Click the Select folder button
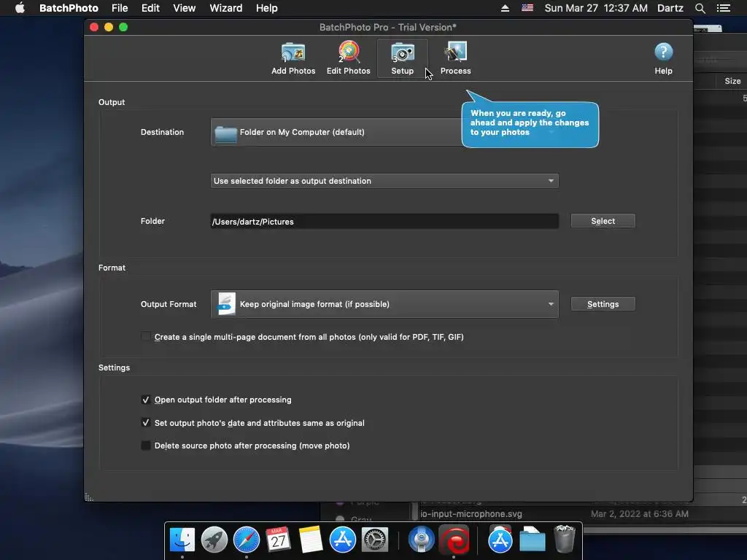 (603, 221)
